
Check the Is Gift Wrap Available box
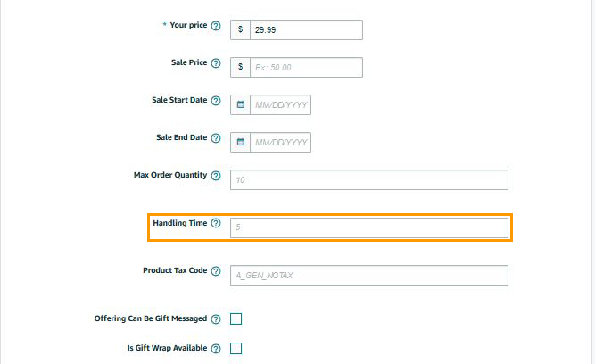tap(236, 348)
